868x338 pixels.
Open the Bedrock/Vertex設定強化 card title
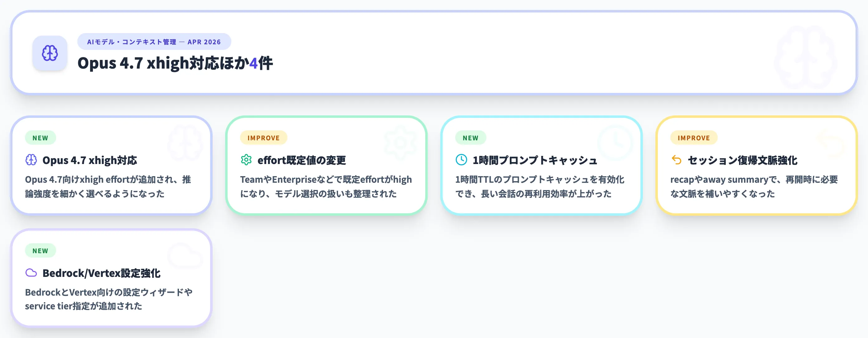101,273
